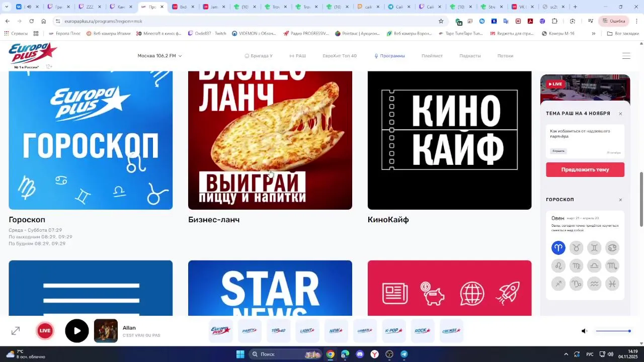Viewport: 644px width, 362px height.
Task: Open Chrome three-dot menu
Action: (x=636, y=21)
